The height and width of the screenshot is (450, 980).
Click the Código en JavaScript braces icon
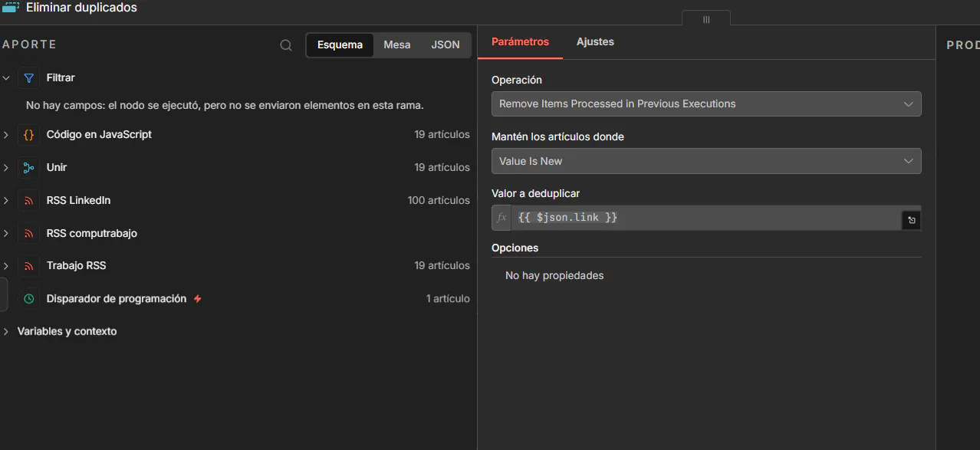click(x=29, y=135)
